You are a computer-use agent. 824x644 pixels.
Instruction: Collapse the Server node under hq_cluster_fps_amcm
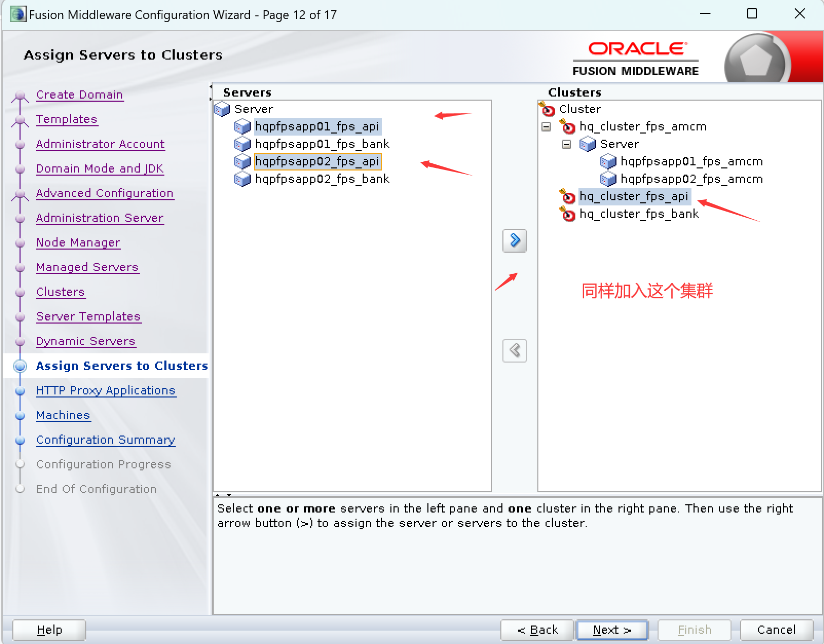(x=567, y=144)
